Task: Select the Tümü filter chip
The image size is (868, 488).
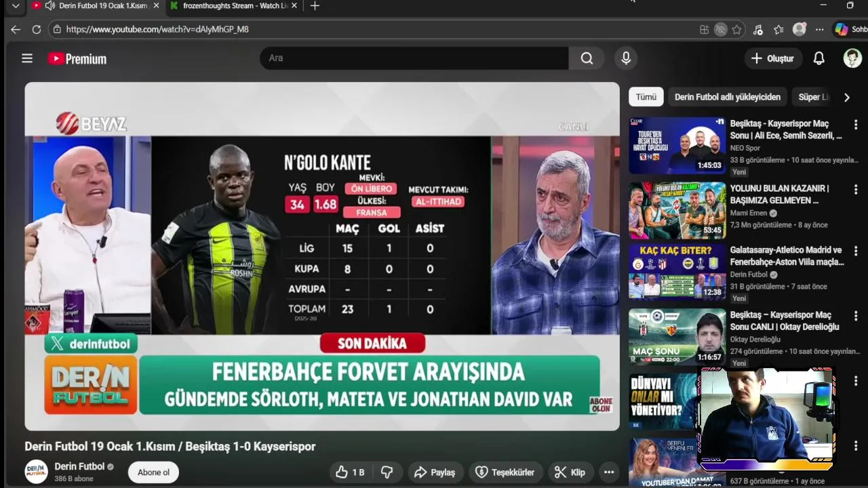Action: click(646, 97)
